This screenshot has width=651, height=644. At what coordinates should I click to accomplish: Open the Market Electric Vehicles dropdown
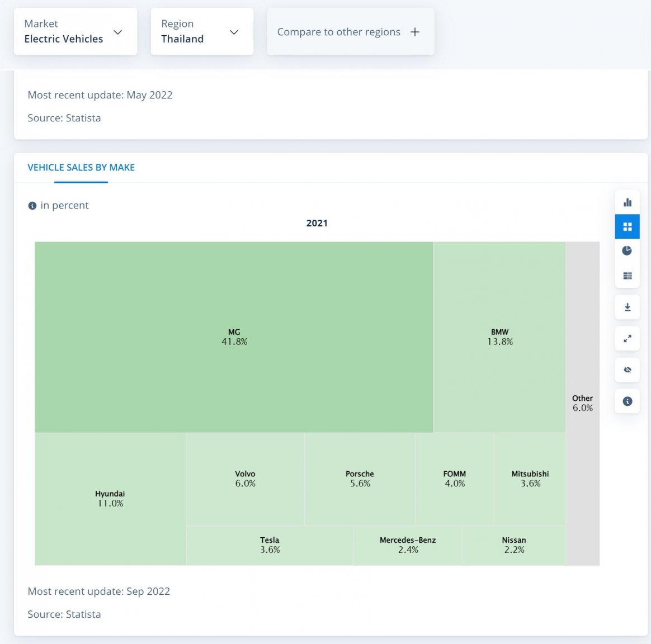tap(76, 31)
